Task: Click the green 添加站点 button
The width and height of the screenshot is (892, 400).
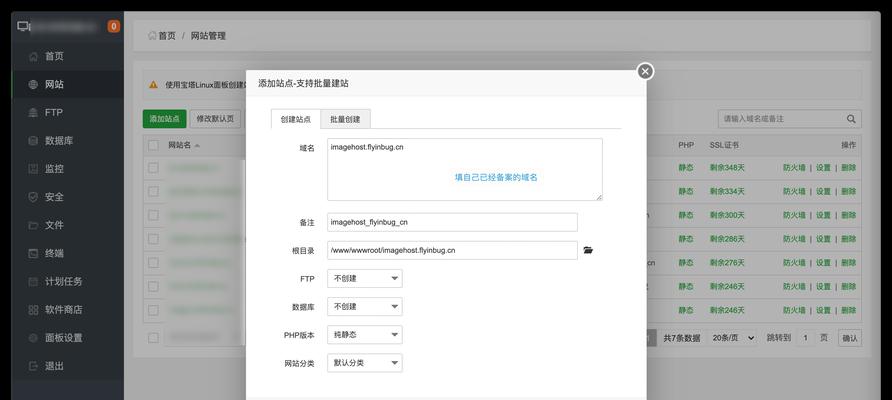Action: point(164,119)
